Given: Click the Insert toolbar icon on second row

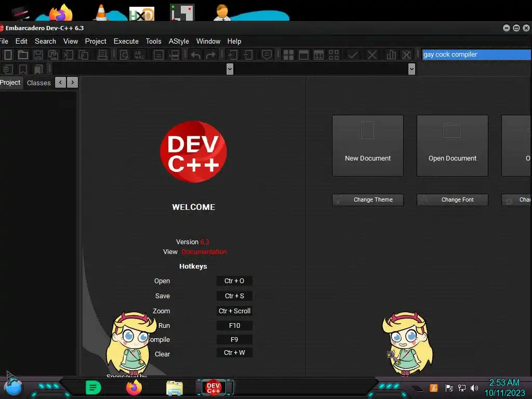Looking at the screenshot, I should [x=8, y=69].
